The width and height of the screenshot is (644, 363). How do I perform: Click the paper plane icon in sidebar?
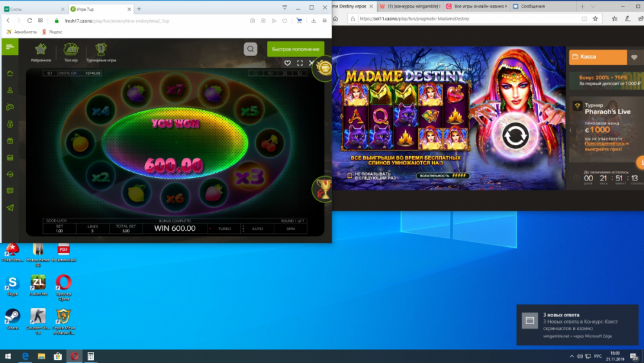click(10, 208)
